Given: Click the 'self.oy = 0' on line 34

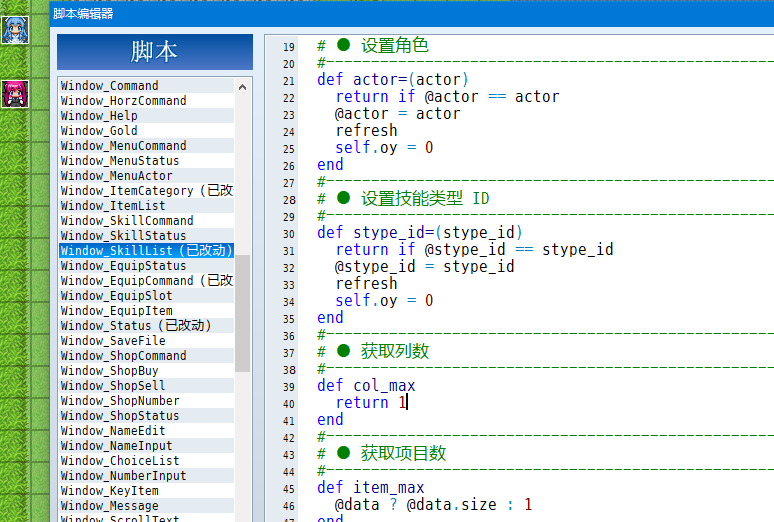Looking at the screenshot, I should [384, 301].
